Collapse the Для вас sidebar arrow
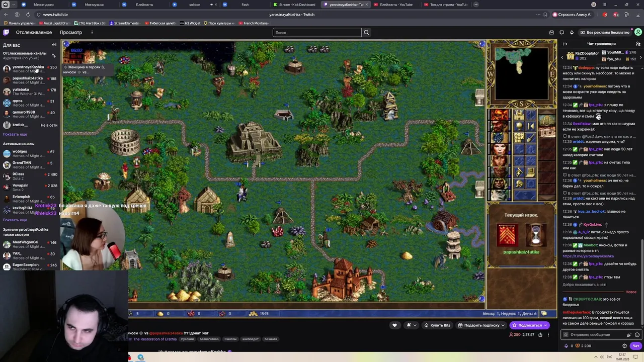 pos(54,45)
